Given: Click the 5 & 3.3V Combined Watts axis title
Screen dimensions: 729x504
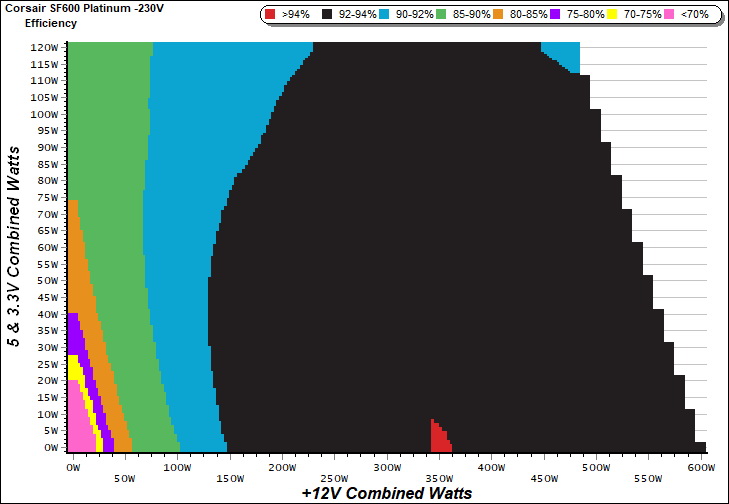Looking at the screenshot, I should [x=15, y=245].
